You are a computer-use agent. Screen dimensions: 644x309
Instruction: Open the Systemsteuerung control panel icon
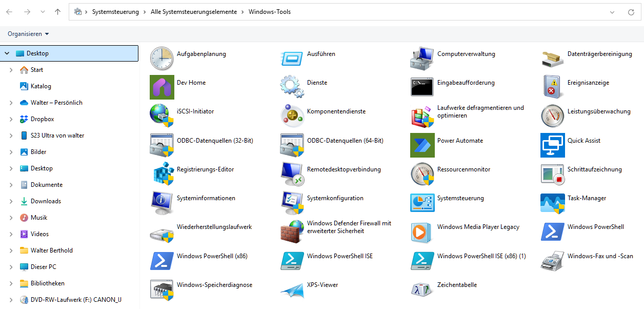[422, 203]
